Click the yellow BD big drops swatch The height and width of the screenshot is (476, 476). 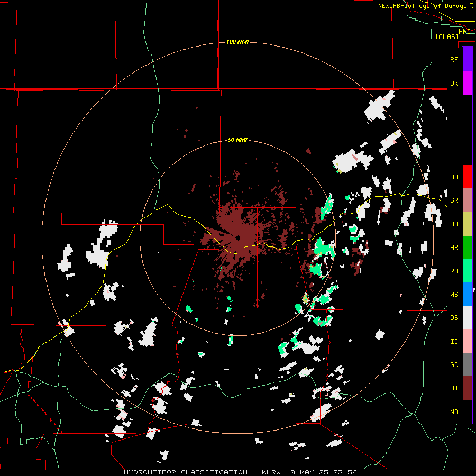[467, 224]
